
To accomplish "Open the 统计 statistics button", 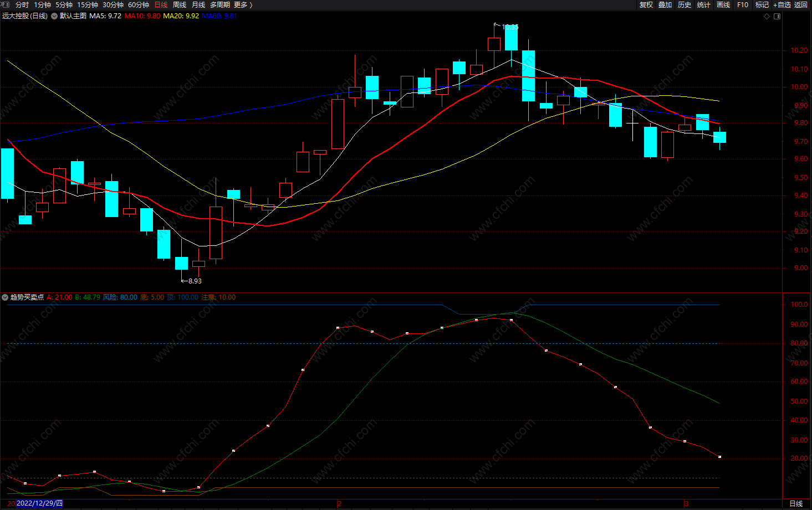I will [x=704, y=4].
